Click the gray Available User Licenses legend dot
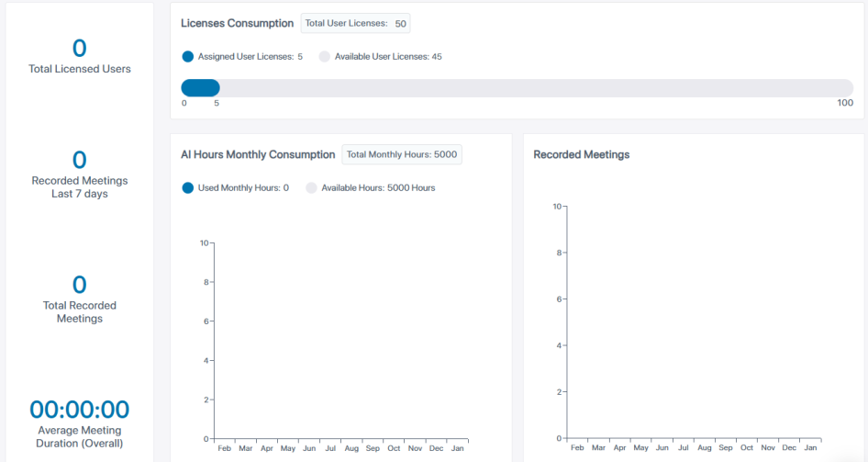Viewport: 868px width, 462px height. coord(324,57)
